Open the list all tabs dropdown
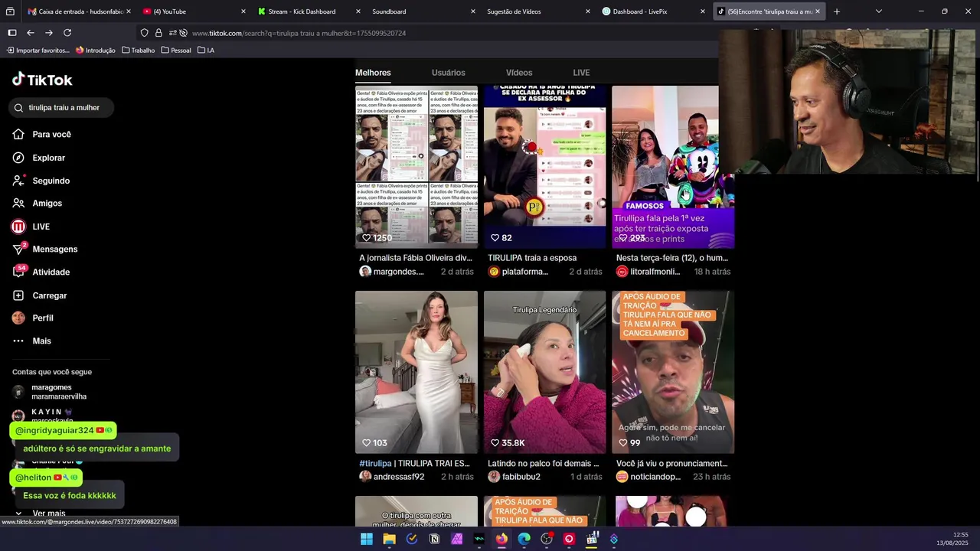This screenshot has width=980, height=551. [x=878, y=11]
